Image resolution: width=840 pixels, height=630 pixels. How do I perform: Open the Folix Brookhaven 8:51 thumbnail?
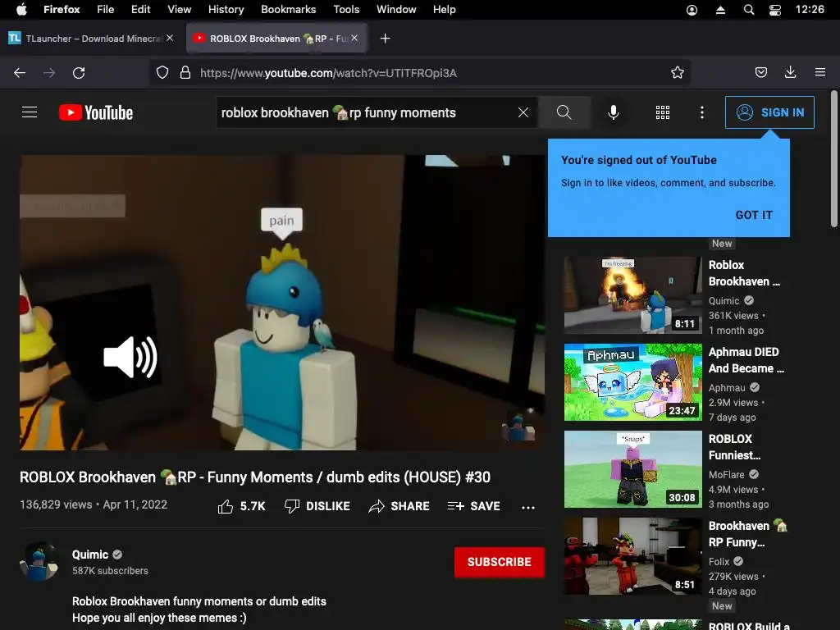632,556
